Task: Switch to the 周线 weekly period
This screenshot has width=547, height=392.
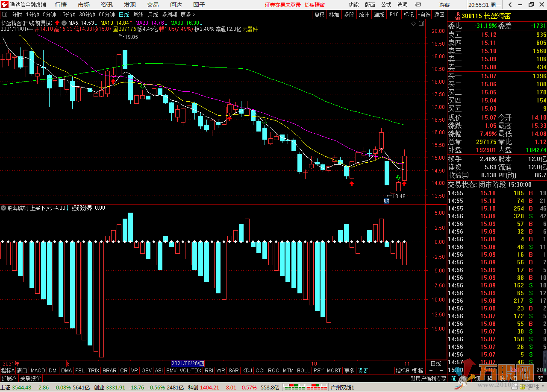Action: tap(138, 15)
